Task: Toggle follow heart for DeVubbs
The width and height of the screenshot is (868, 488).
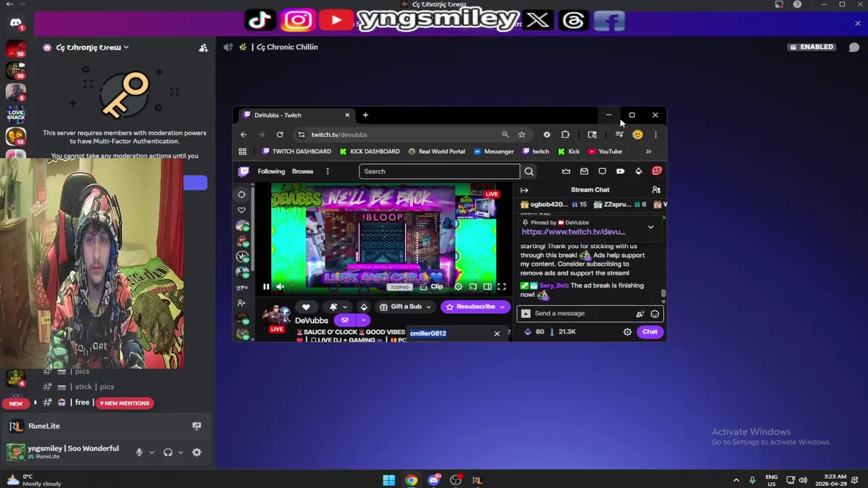Action: tap(306, 306)
